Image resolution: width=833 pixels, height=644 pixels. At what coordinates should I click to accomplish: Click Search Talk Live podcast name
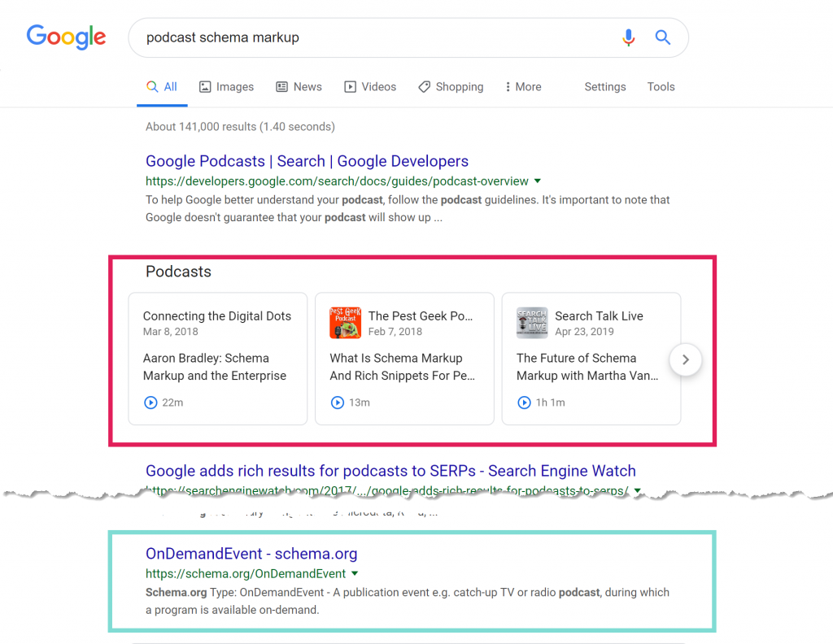point(599,315)
